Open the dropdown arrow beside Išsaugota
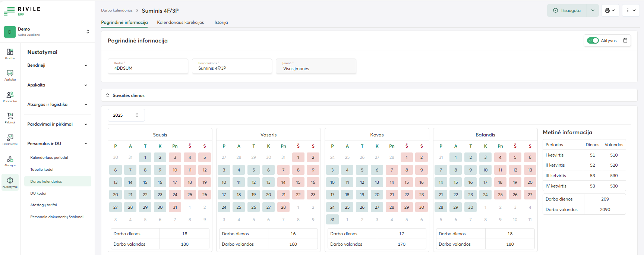The width and height of the screenshot is (644, 255). [593, 10]
